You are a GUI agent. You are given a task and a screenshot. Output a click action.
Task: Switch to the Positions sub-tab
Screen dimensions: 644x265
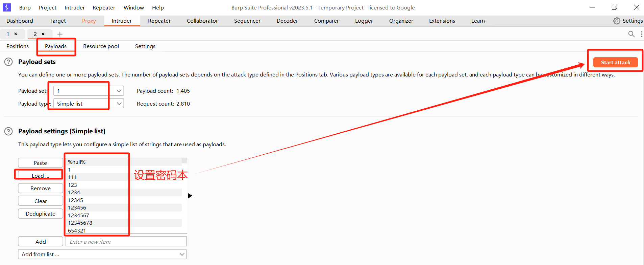(18, 46)
